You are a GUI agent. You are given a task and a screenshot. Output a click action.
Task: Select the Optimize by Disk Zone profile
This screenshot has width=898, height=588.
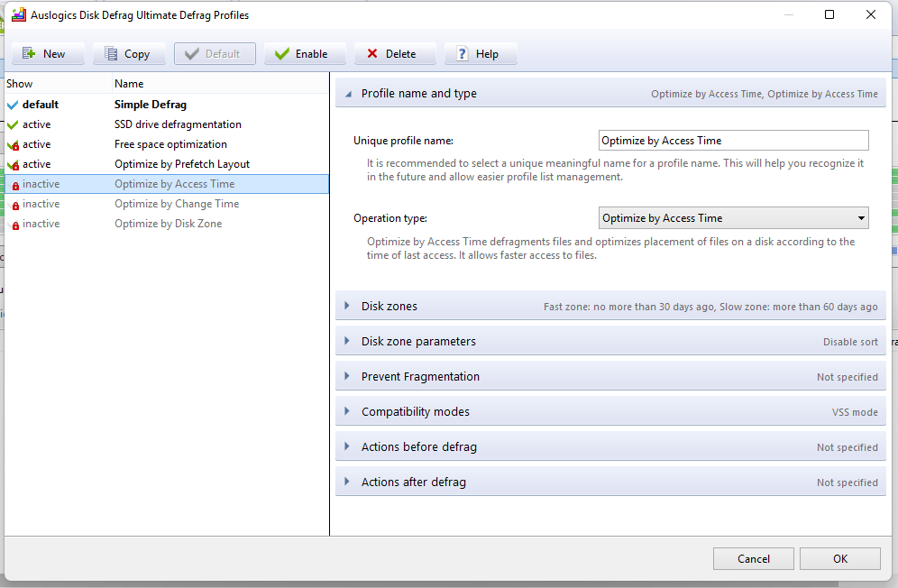[x=168, y=224]
